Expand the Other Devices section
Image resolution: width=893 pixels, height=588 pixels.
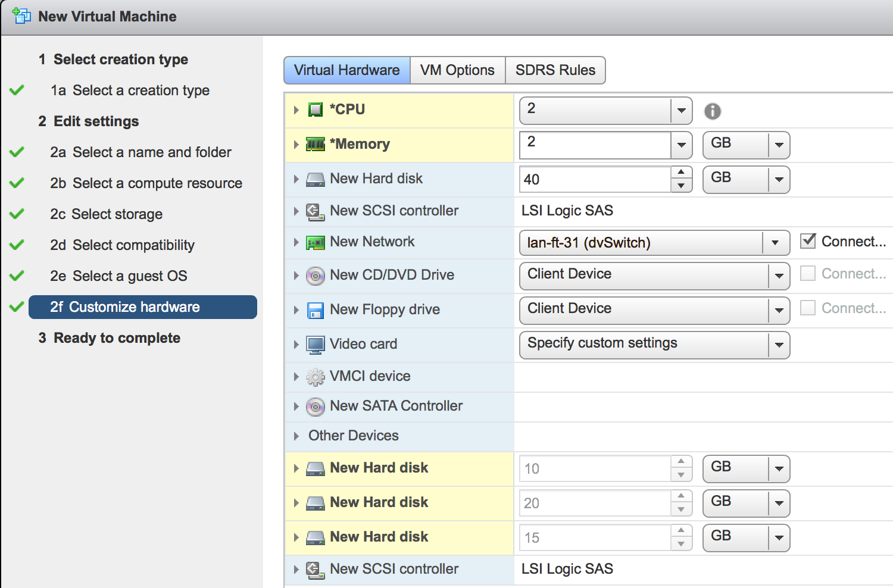point(296,436)
